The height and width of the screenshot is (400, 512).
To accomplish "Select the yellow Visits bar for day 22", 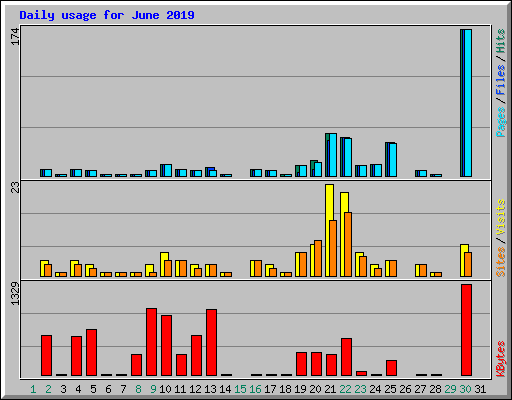I will [344, 234].
